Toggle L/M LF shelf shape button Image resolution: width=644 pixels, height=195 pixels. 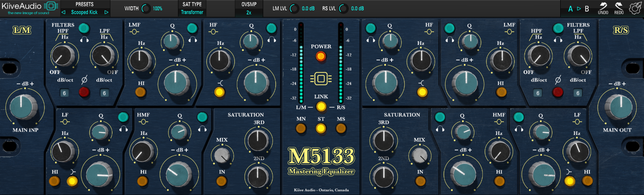click(72, 181)
